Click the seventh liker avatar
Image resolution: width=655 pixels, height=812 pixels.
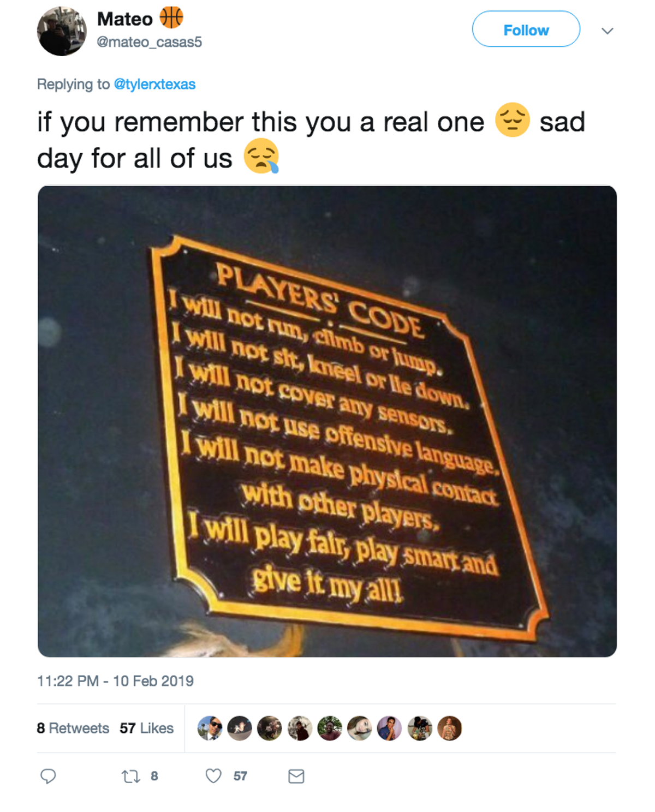pyautogui.click(x=390, y=728)
